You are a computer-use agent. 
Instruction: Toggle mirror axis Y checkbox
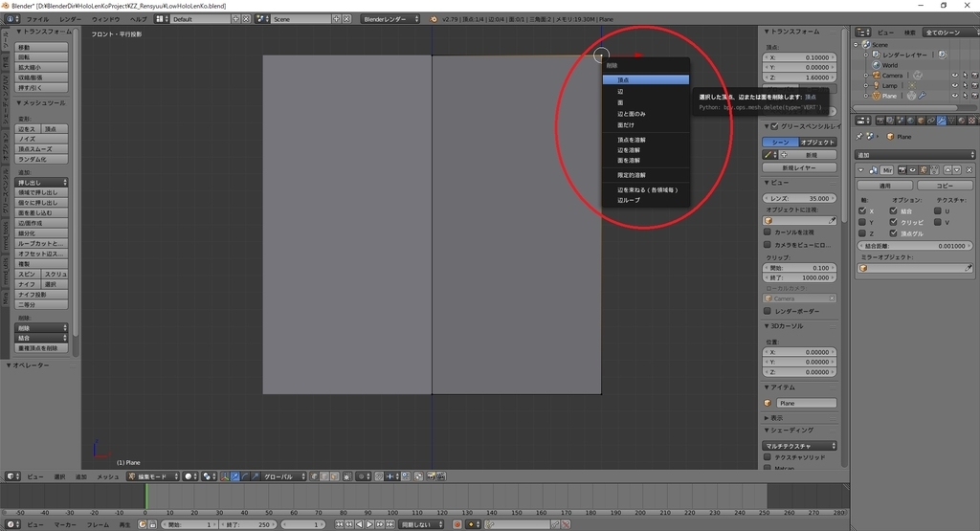pos(862,222)
